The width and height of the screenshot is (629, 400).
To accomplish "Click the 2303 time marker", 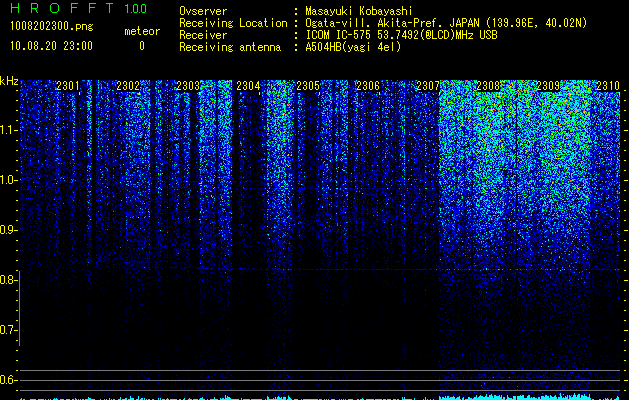I will 188,85.
